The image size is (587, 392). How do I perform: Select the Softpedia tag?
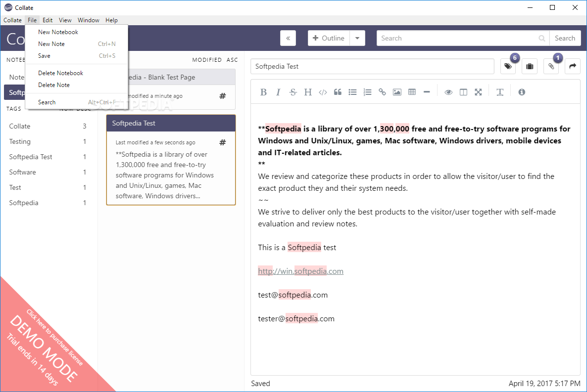[48, 203]
